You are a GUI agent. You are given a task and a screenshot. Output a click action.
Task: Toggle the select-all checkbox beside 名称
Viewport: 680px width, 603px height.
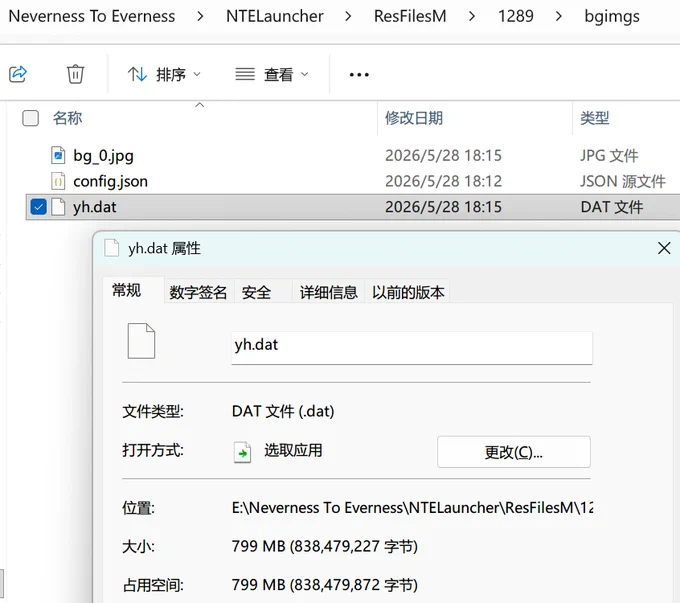[30, 118]
